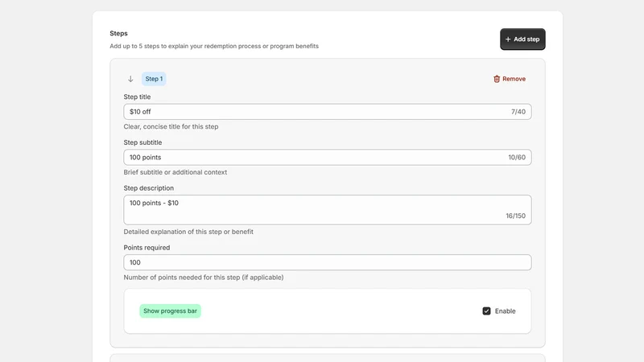Click the Step description label
This screenshot has width=644, height=362.
149,188
